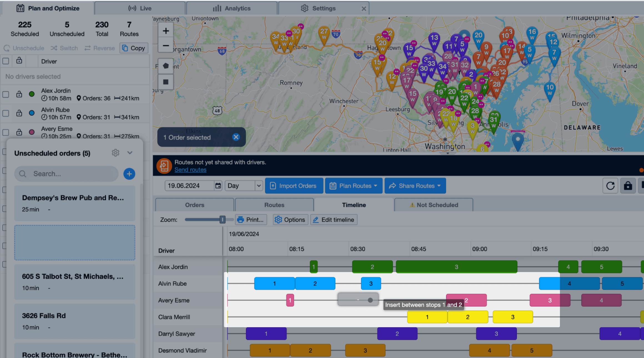Open timeline Options settings
644x358 pixels.
tap(290, 219)
